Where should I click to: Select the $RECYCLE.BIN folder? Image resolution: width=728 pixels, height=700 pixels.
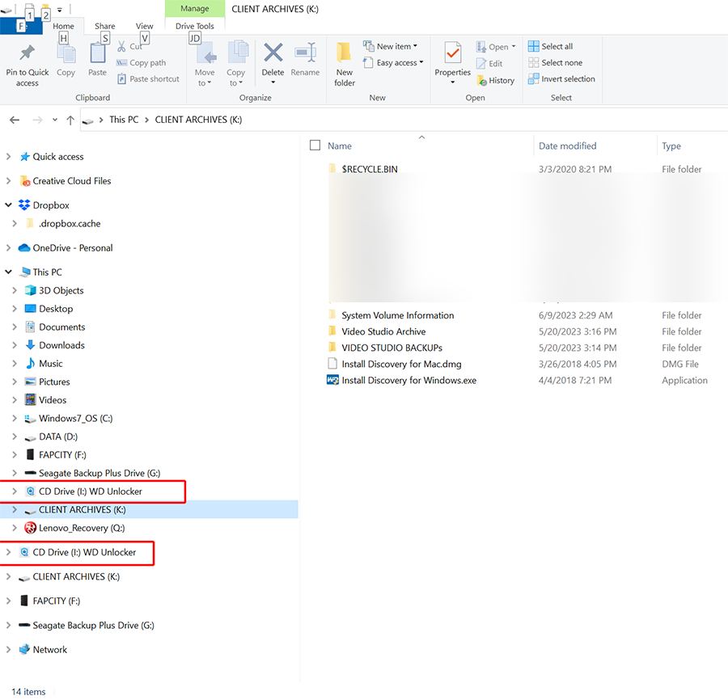pyautogui.click(x=370, y=169)
